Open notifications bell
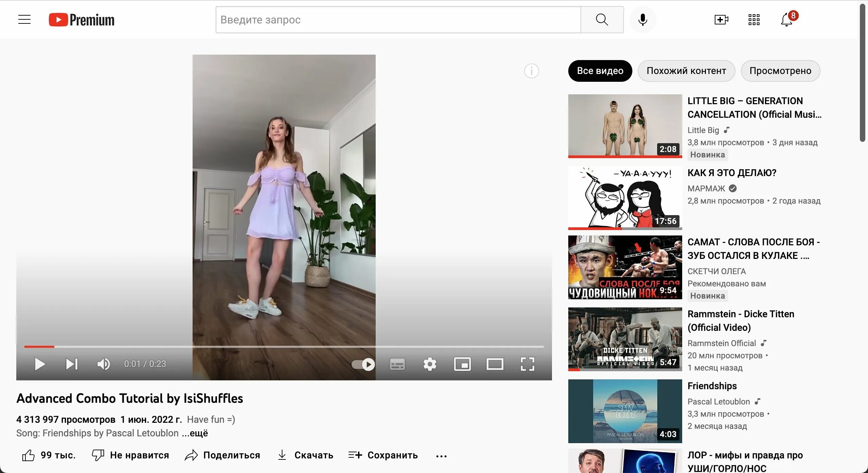 point(787,20)
